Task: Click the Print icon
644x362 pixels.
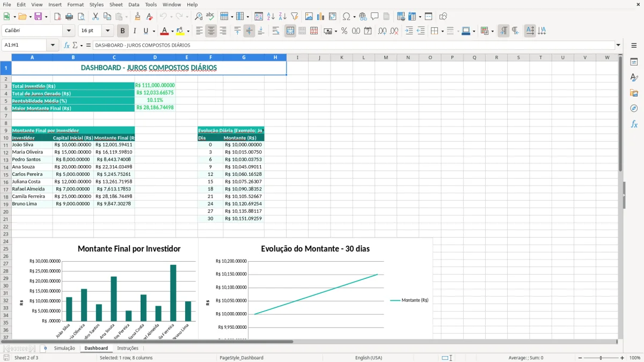Action: tap(69, 17)
